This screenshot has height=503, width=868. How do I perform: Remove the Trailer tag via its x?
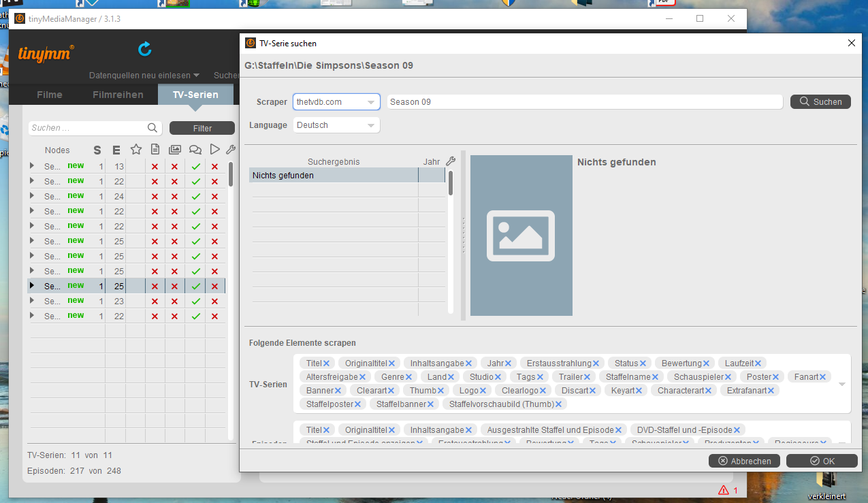587,377
